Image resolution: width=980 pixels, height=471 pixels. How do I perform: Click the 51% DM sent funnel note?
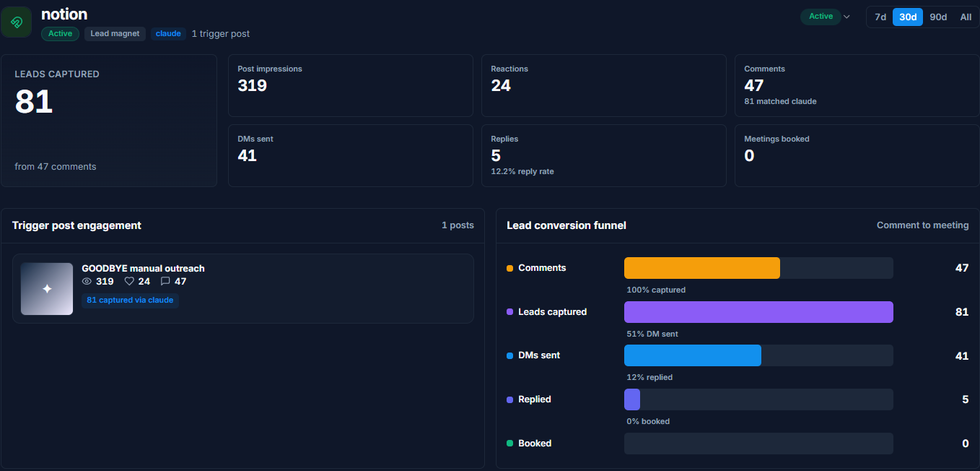tap(652, 334)
